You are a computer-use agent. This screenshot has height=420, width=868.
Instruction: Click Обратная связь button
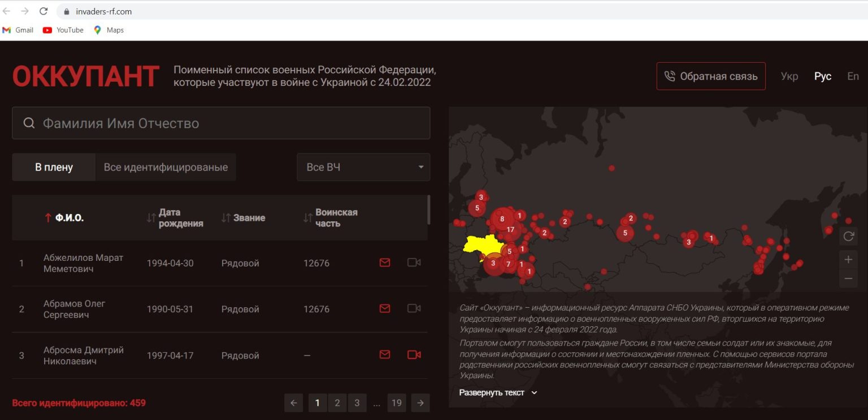[711, 76]
